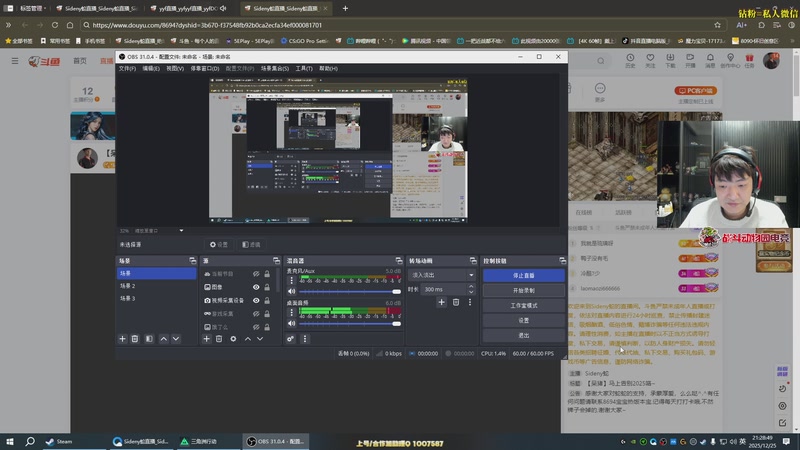This screenshot has height=450, width=800.
Task: Open the 工具(T) menu in OBS
Action: pos(304,69)
